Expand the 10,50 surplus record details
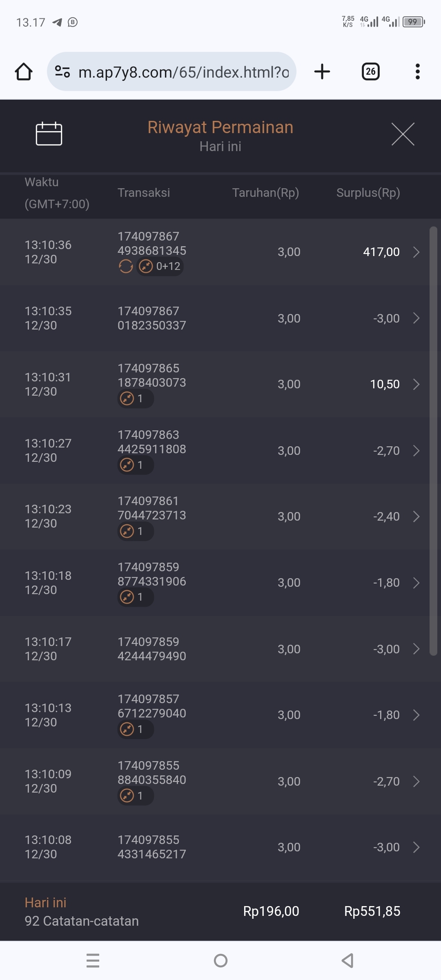Image resolution: width=441 pixels, height=980 pixels. [x=416, y=384]
